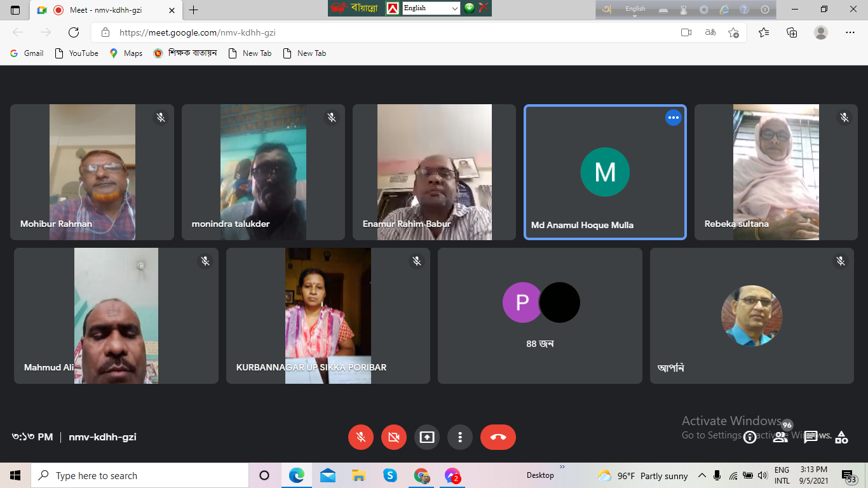Click the browser profile avatar icon
The image size is (868, 488).
click(x=821, y=32)
